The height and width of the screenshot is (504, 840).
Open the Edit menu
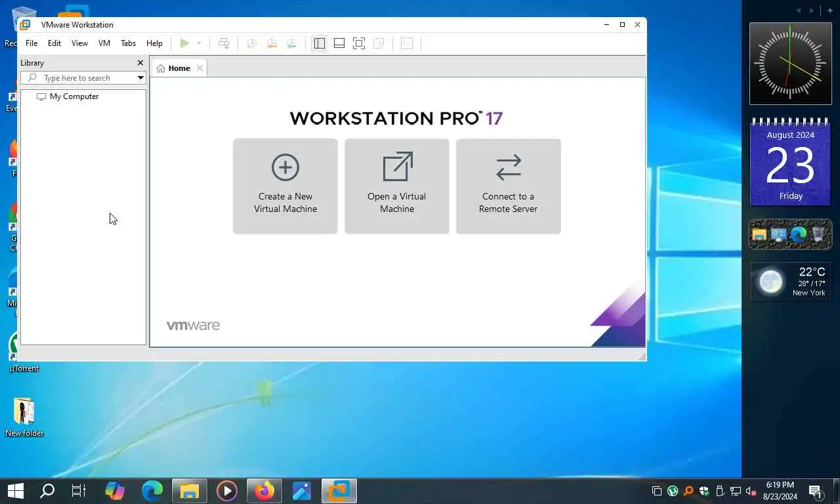54,43
